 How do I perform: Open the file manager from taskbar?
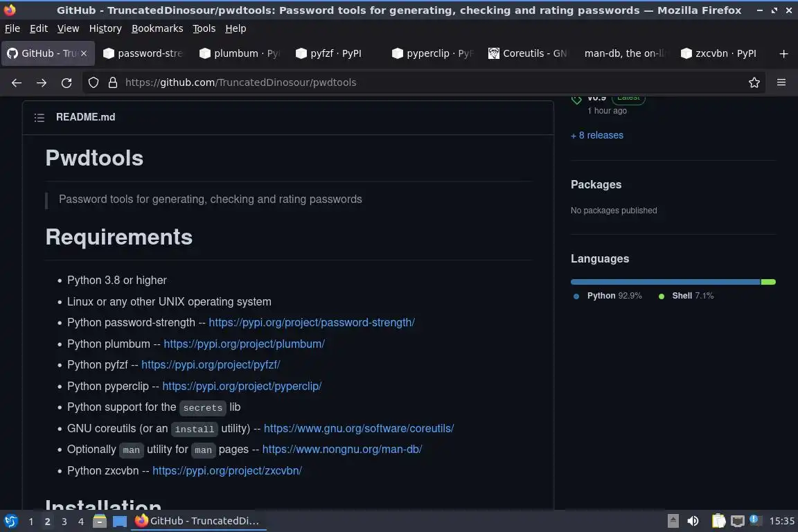click(x=100, y=521)
